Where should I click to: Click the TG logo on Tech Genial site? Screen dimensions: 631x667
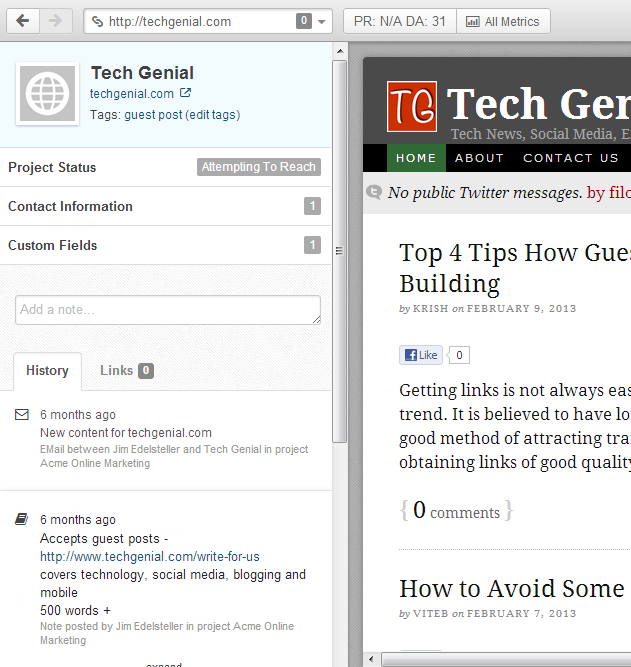click(x=412, y=106)
